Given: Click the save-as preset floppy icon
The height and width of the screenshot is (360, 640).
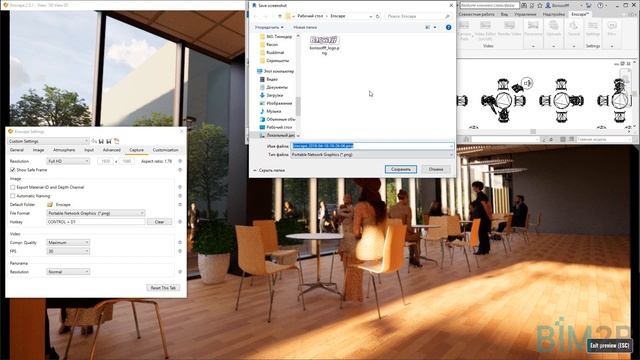Looking at the screenshot, I should click(109, 141).
